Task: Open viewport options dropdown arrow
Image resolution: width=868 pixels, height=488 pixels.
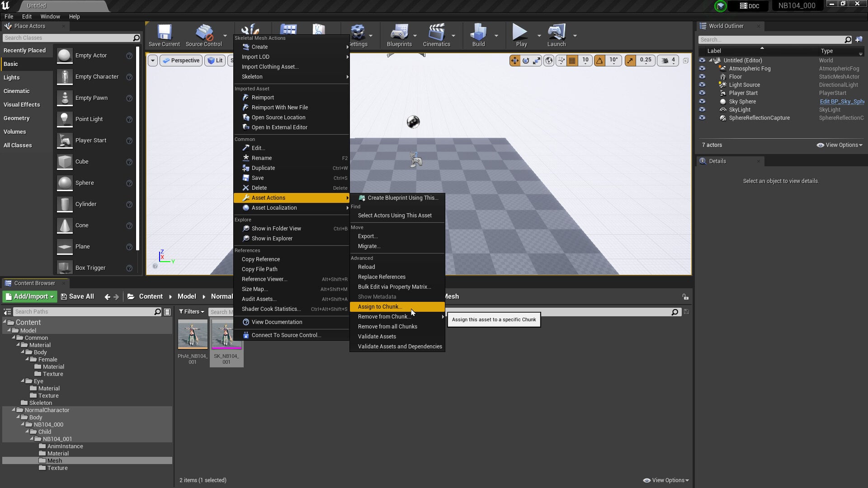Action: [153, 61]
